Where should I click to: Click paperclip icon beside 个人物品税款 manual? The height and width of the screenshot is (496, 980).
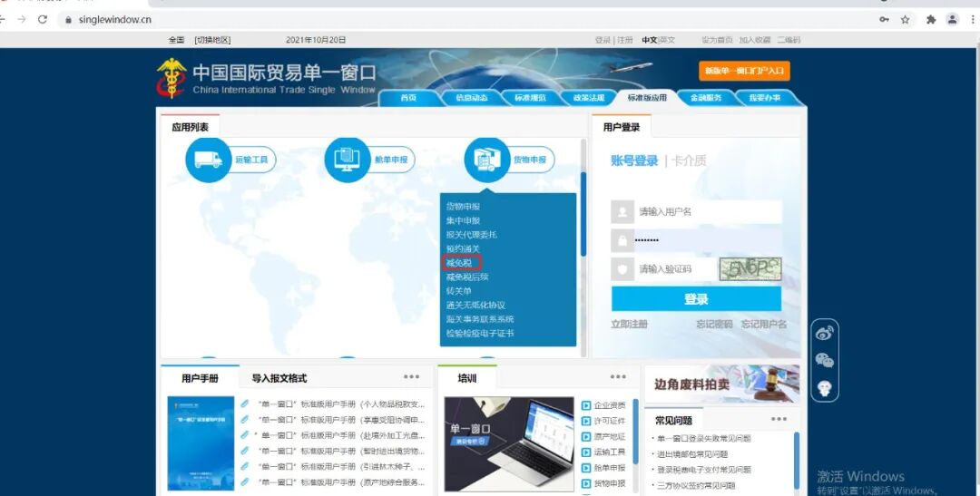pos(245,404)
